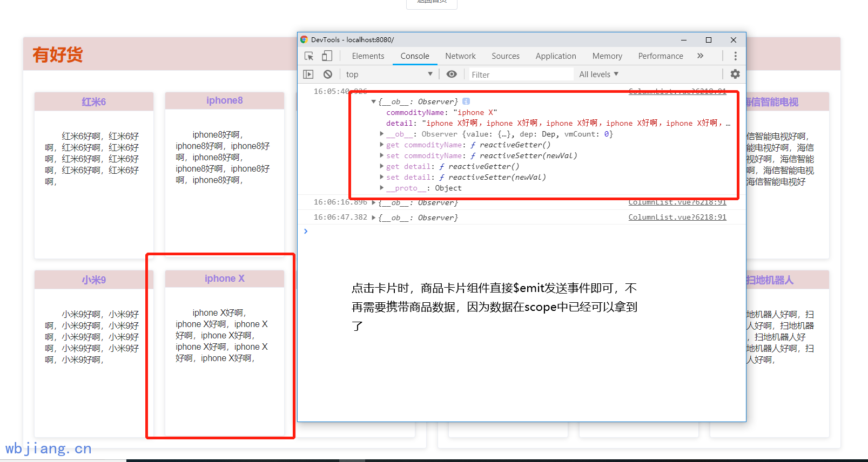The height and width of the screenshot is (462, 868).
Task: Open the top JavaScript context dropdown
Action: [x=389, y=74]
